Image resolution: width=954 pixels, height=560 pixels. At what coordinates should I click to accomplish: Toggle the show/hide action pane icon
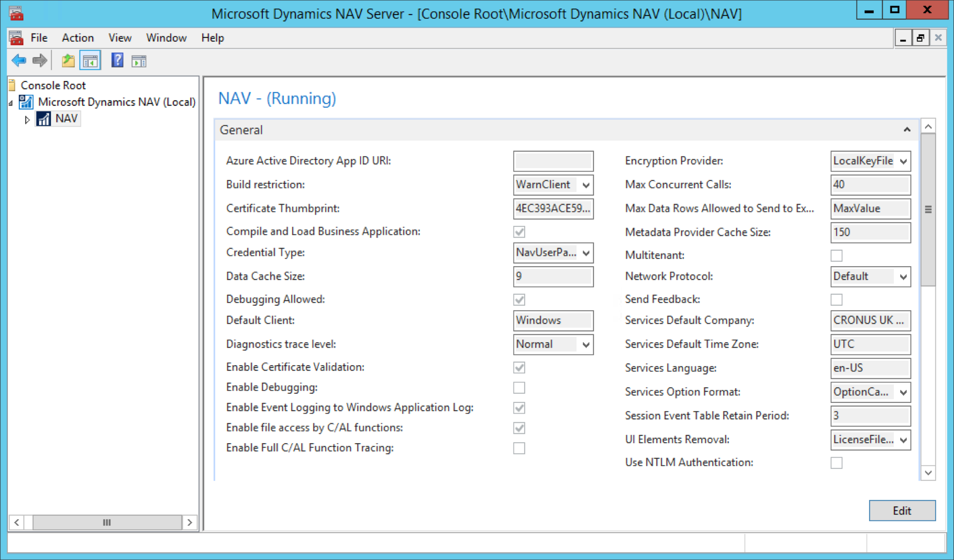click(x=139, y=61)
